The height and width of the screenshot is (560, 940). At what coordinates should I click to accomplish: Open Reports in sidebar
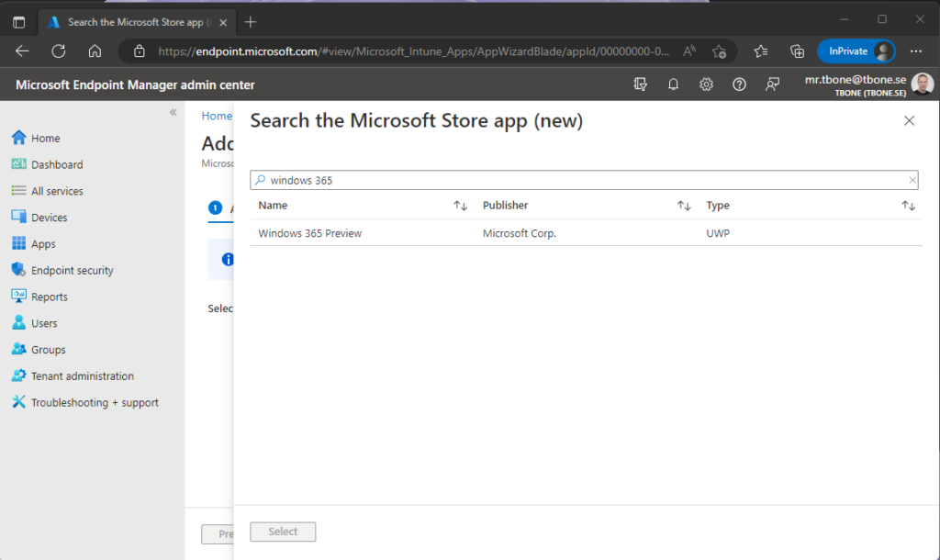39,297
